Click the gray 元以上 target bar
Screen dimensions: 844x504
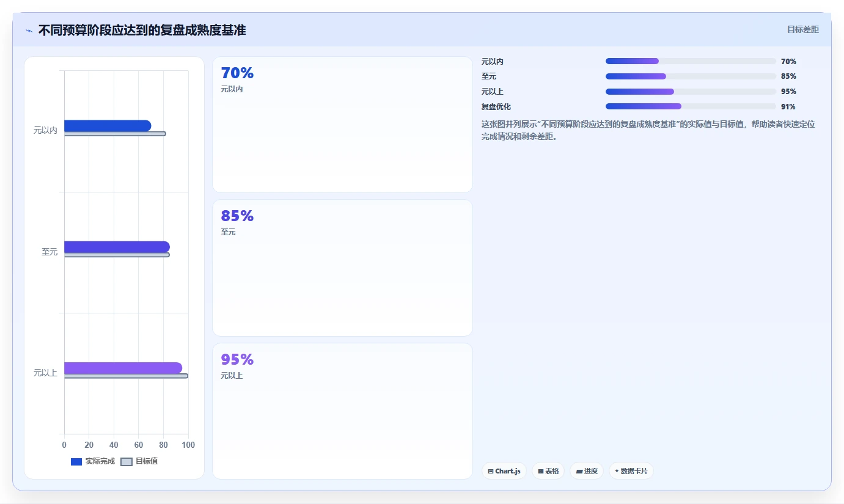click(126, 376)
